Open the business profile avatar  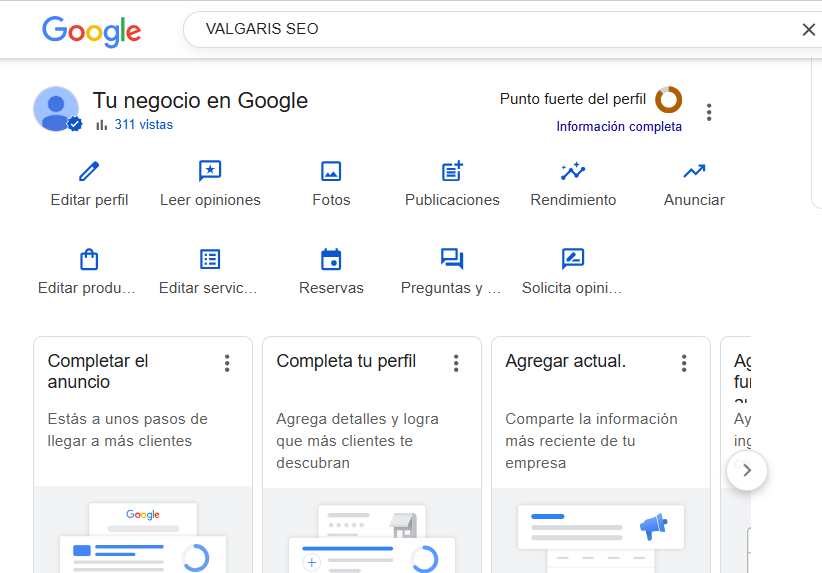pos(57,109)
